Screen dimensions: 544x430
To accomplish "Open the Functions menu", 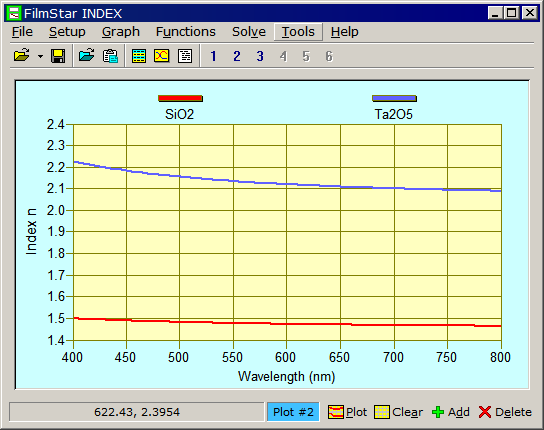I will point(186,32).
